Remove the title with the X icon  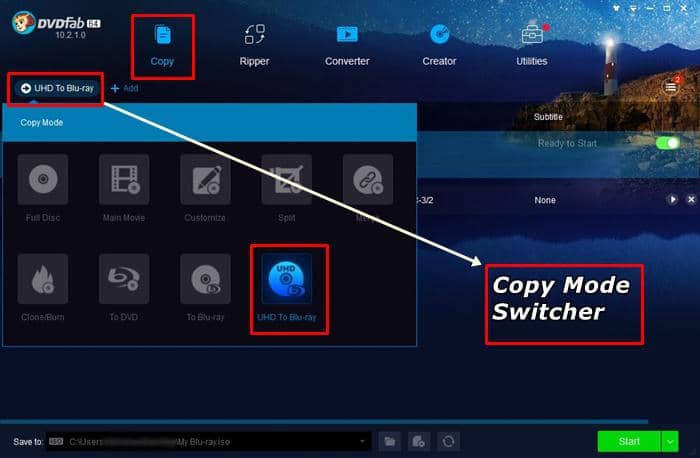click(x=691, y=200)
